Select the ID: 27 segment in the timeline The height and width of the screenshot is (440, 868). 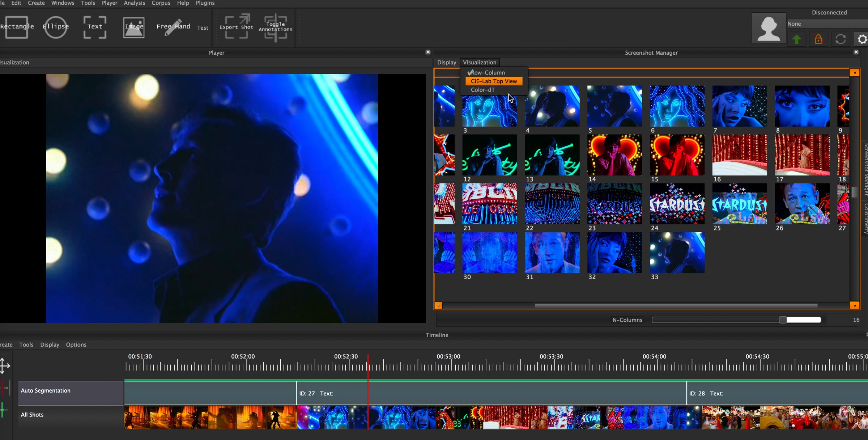[491, 393]
